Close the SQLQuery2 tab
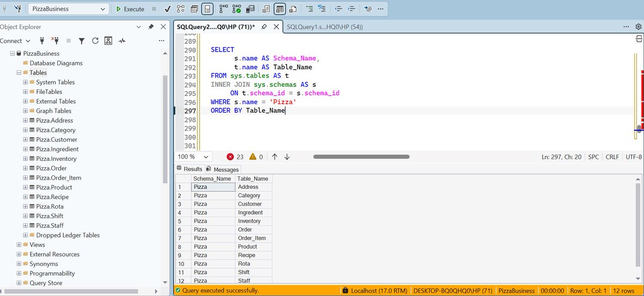 [276, 27]
